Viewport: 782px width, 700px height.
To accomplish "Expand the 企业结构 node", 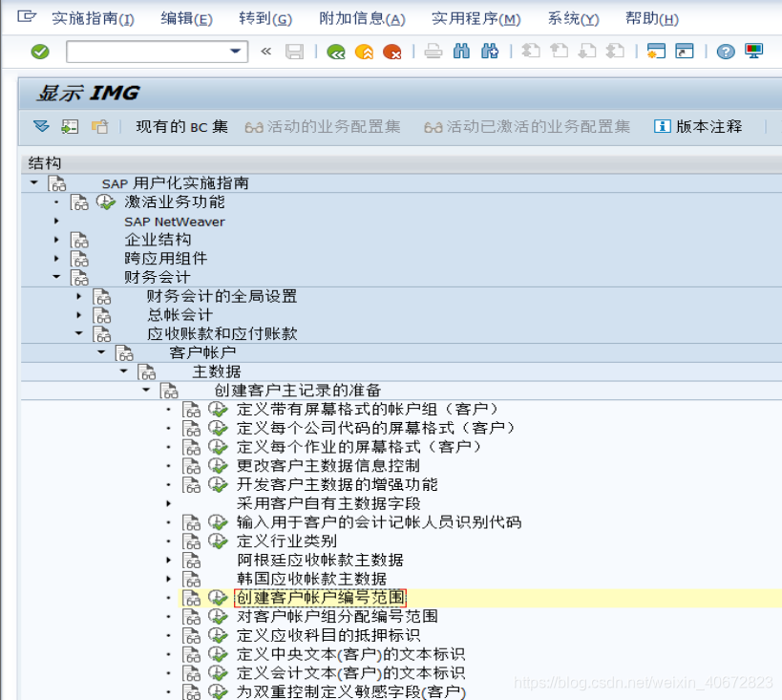I will tap(56, 240).
